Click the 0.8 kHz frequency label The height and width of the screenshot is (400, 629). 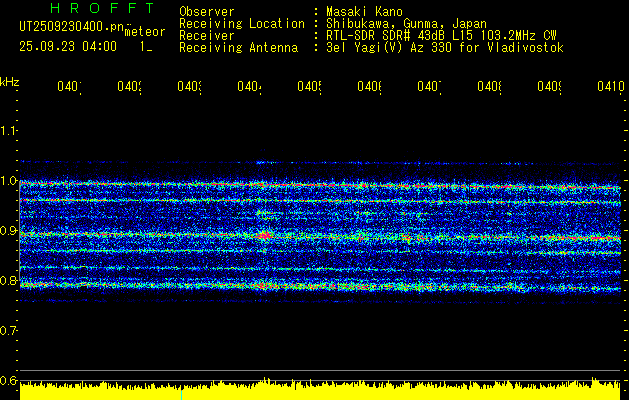click(x=8, y=280)
